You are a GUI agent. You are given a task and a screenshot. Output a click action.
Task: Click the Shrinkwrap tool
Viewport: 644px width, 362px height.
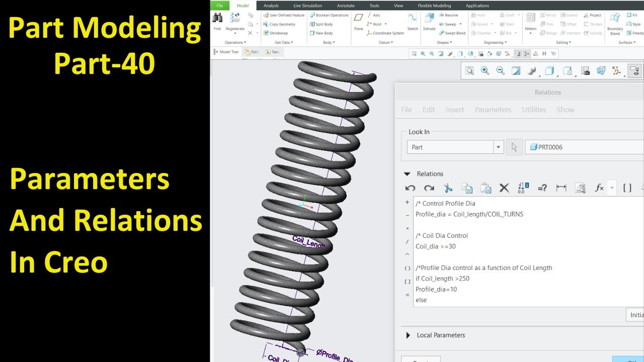276,33
